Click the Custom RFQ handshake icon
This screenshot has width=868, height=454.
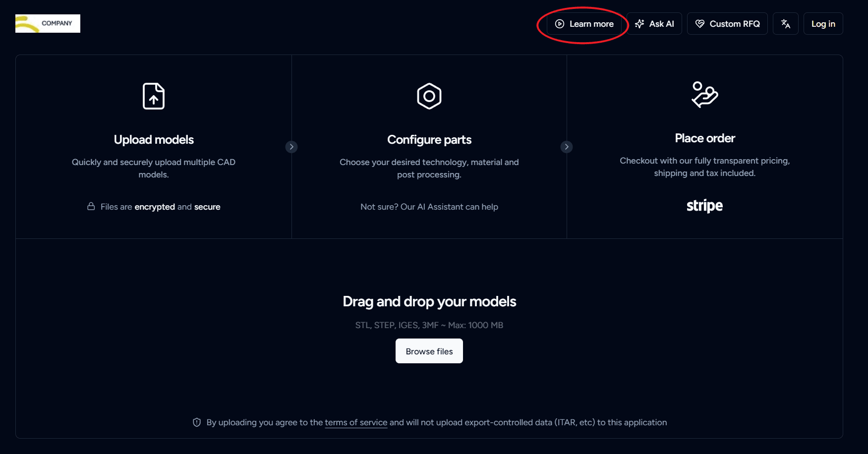(700, 24)
